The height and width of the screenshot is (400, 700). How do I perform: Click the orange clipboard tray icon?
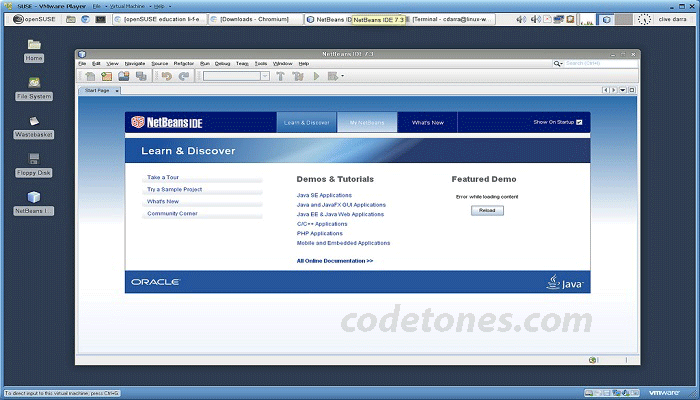[570, 19]
